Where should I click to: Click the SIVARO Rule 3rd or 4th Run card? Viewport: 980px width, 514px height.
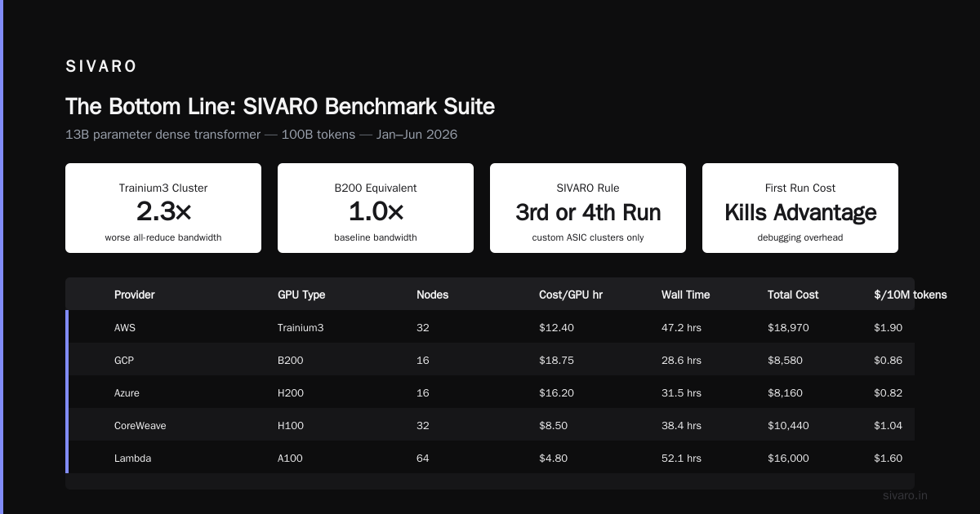(588, 208)
